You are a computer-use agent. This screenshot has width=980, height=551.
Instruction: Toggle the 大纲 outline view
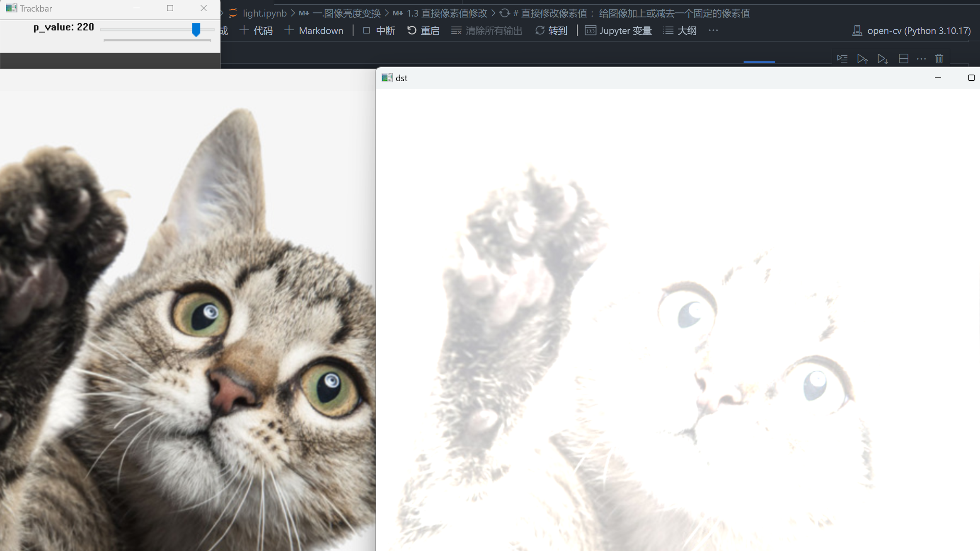coord(680,31)
